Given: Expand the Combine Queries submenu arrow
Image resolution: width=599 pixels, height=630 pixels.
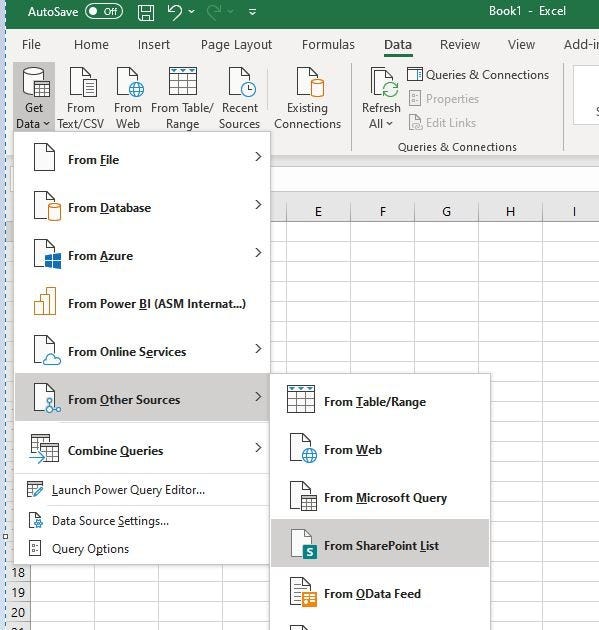Looking at the screenshot, I should click(x=258, y=448).
